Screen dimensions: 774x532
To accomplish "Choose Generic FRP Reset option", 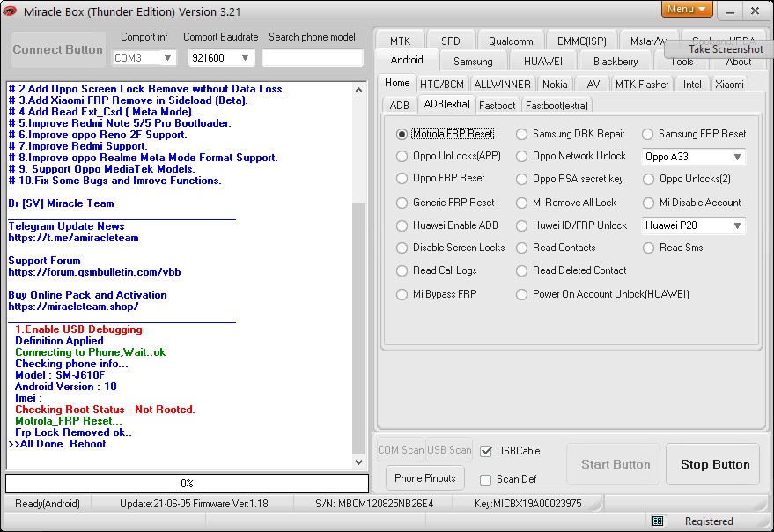I will (402, 203).
